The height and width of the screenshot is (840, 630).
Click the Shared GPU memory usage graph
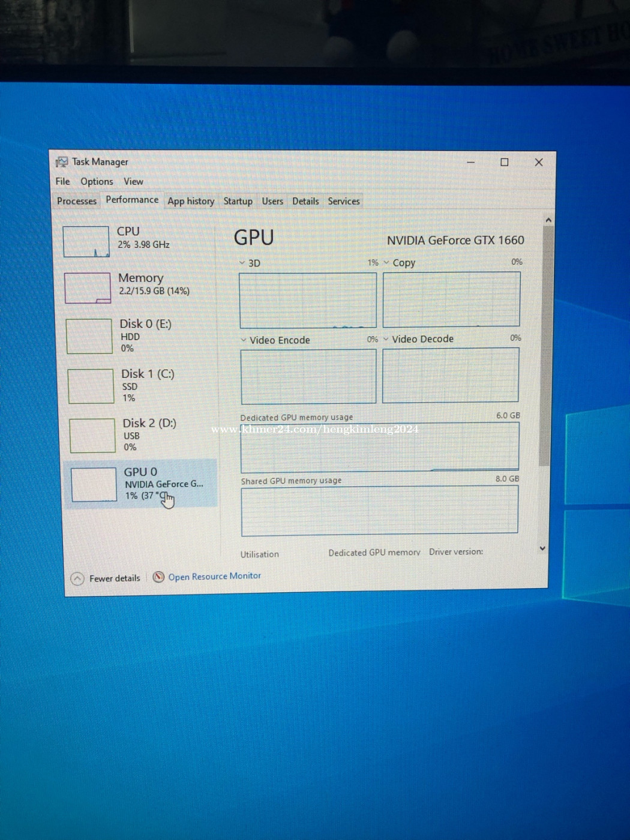coord(379,510)
